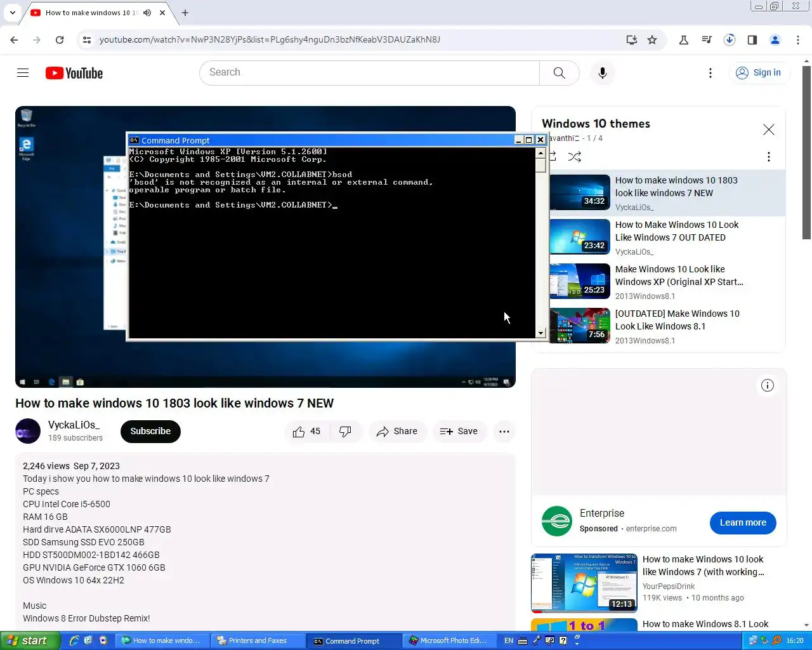Image resolution: width=812 pixels, height=650 pixels.
Task: Go back with the browser back arrow
Action: [x=14, y=39]
